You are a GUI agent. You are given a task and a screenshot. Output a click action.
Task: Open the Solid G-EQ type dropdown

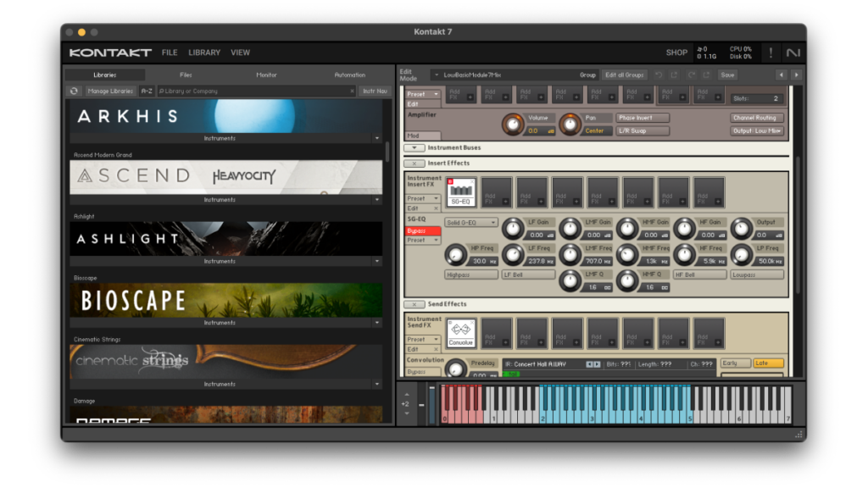[x=471, y=223]
